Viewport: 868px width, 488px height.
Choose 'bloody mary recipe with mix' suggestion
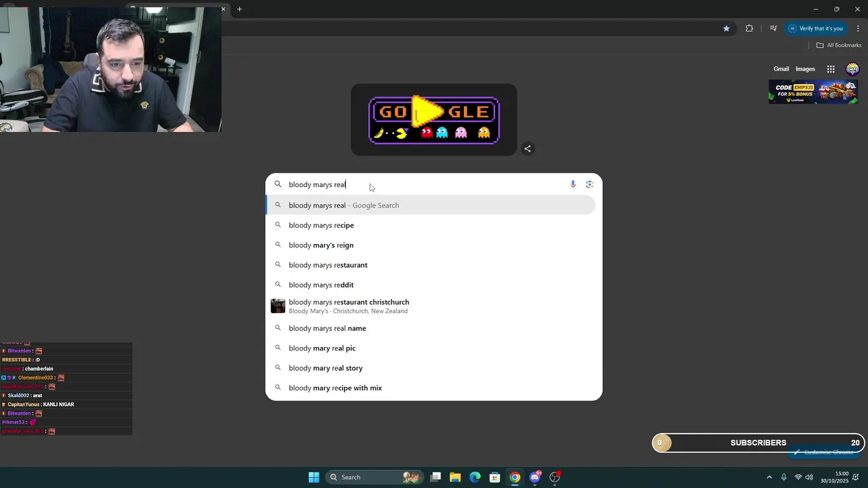point(431,388)
